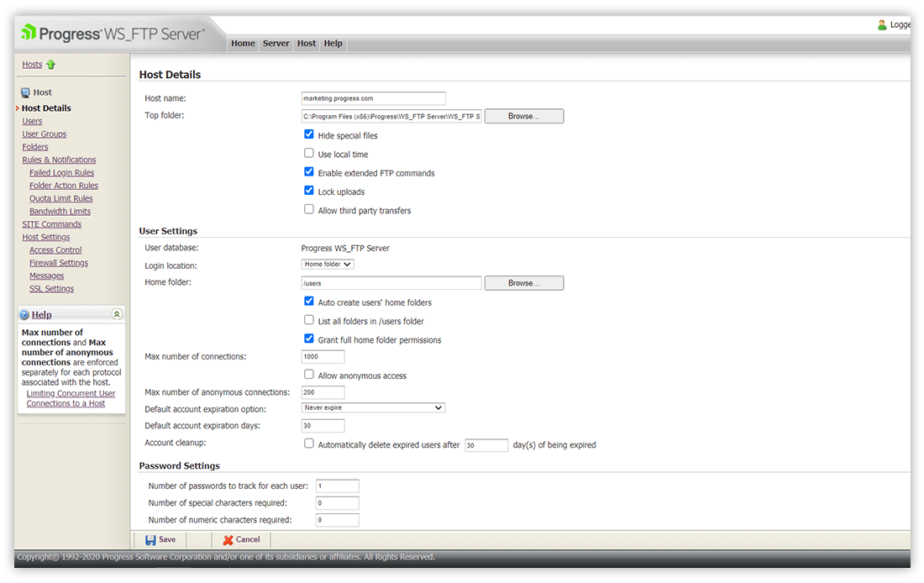The width and height of the screenshot is (924, 583).
Task: Click the Top folder path field
Action: pyautogui.click(x=391, y=116)
